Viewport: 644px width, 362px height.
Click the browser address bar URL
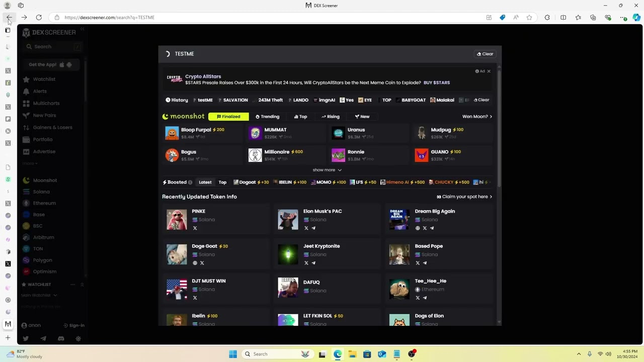coord(109,18)
